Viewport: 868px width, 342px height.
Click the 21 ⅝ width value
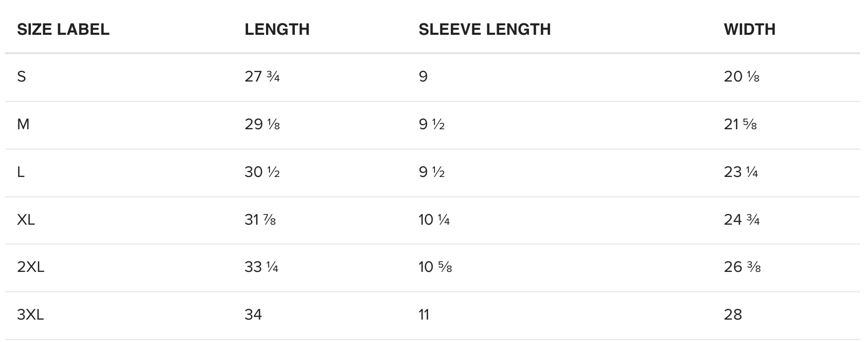pos(740,124)
